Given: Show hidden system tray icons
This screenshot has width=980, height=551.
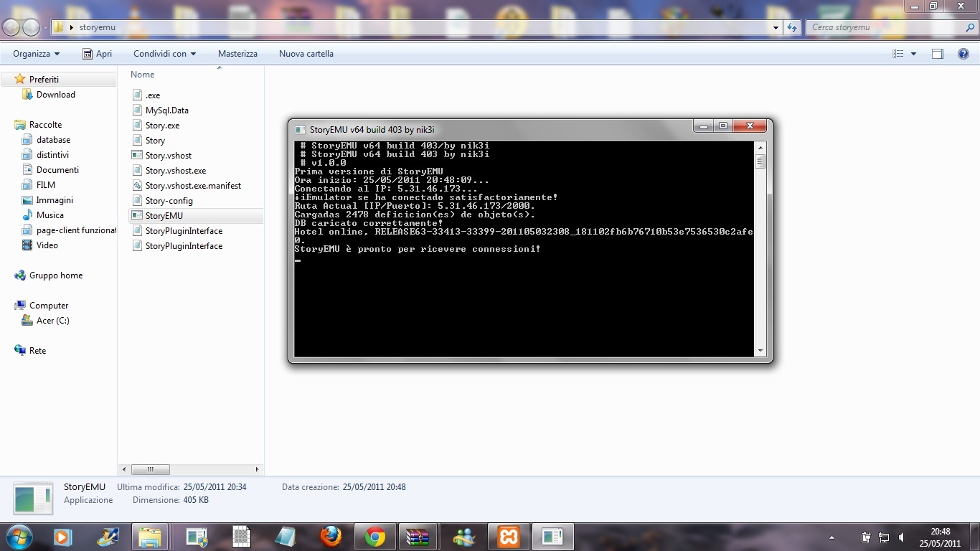Looking at the screenshot, I should (832, 537).
